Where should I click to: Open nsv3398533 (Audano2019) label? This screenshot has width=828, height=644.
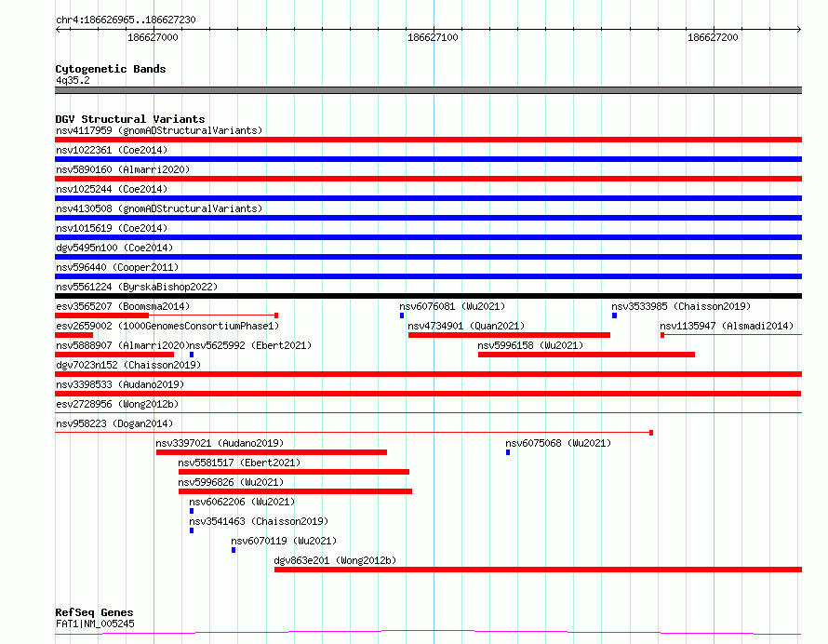click(x=120, y=384)
